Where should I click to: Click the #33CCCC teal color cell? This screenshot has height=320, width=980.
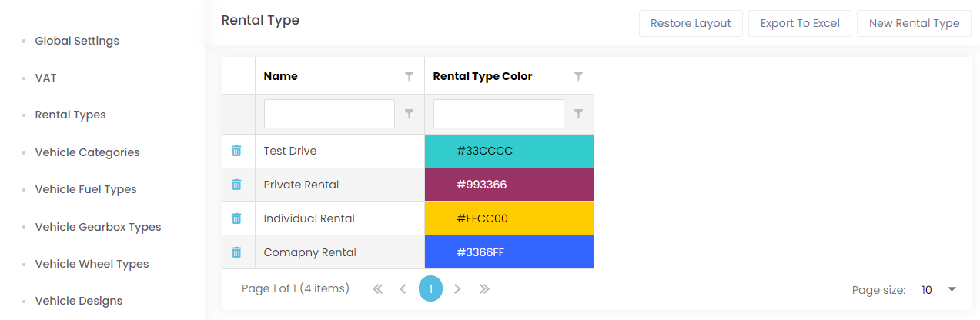[509, 151]
